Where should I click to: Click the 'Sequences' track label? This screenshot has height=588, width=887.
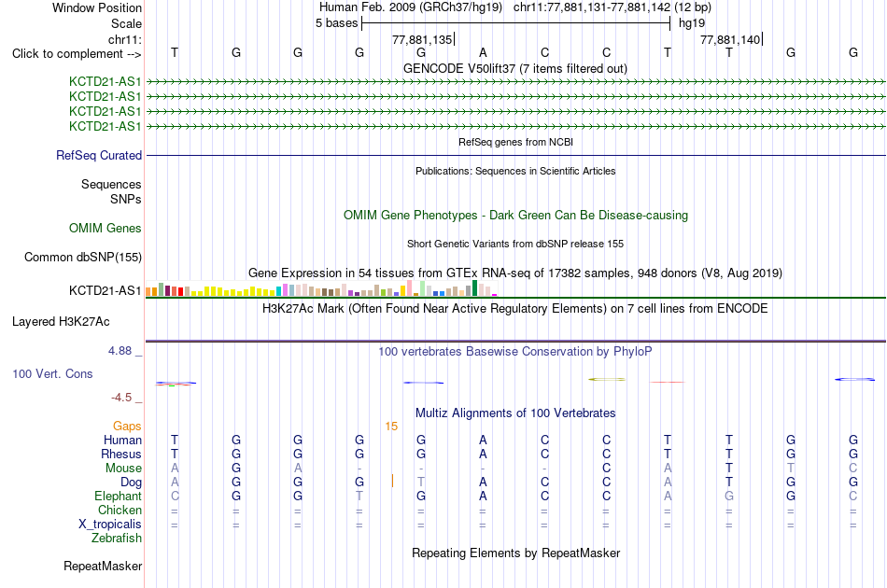click(x=111, y=184)
